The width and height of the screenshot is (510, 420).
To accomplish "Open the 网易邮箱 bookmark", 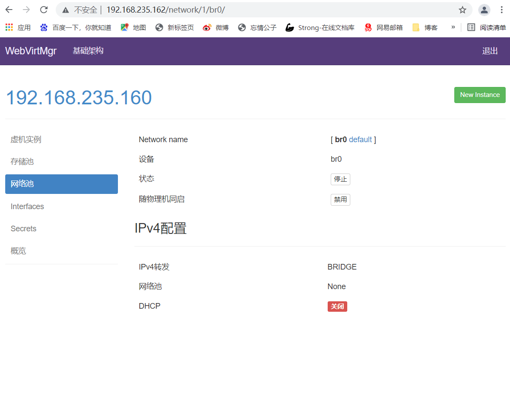I will (x=383, y=28).
